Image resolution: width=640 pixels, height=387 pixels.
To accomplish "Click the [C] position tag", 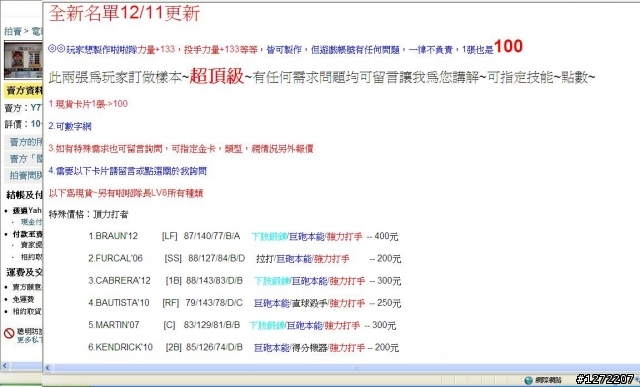I will [x=169, y=325].
